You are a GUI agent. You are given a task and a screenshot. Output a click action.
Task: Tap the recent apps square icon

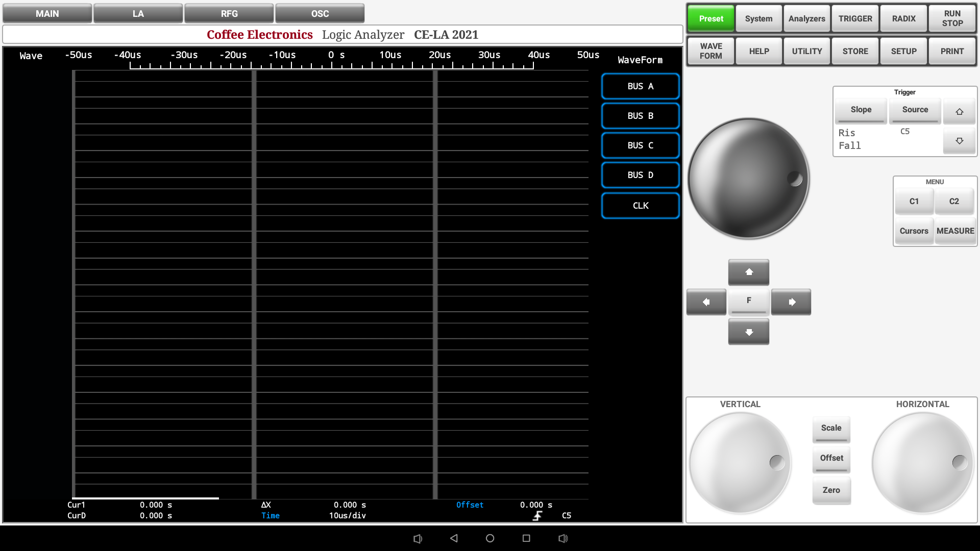click(x=526, y=538)
